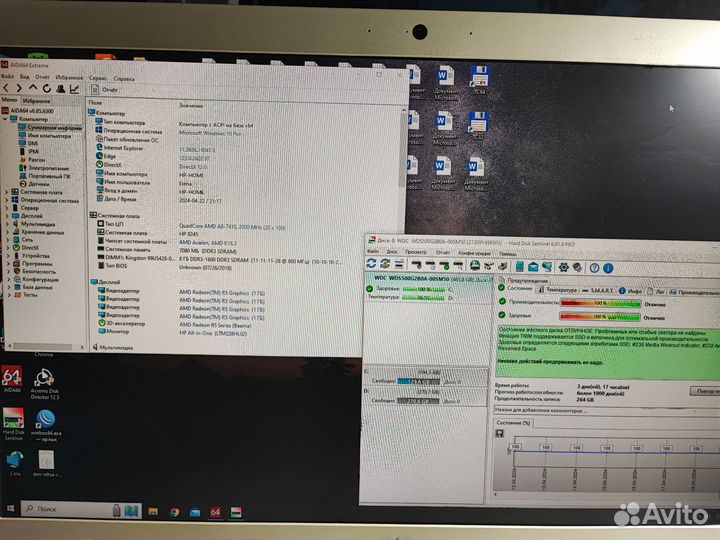Click the question mark help icon in Hard Disk Sentinel
Image resolution: width=720 pixels, height=540 pixels.
click(x=594, y=268)
